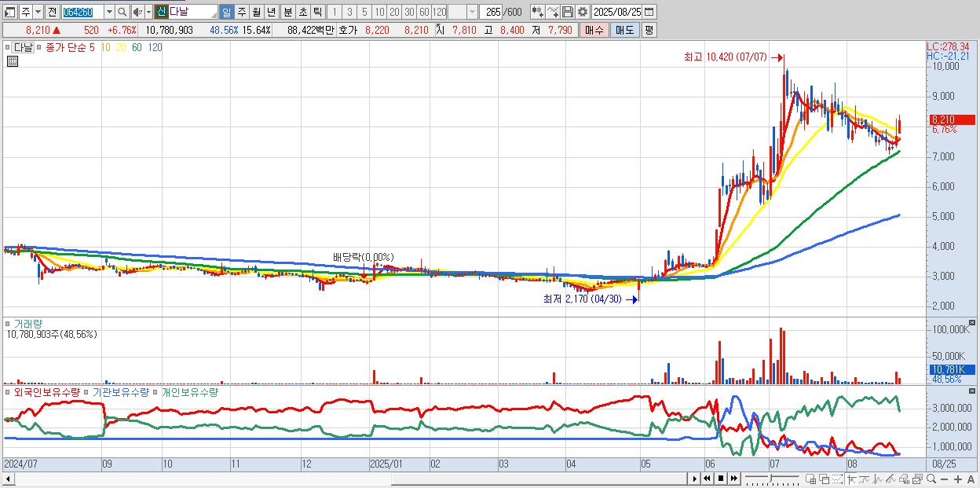Click the crosshair cursor icon on bottom toolbar

pyautogui.click(x=852, y=479)
